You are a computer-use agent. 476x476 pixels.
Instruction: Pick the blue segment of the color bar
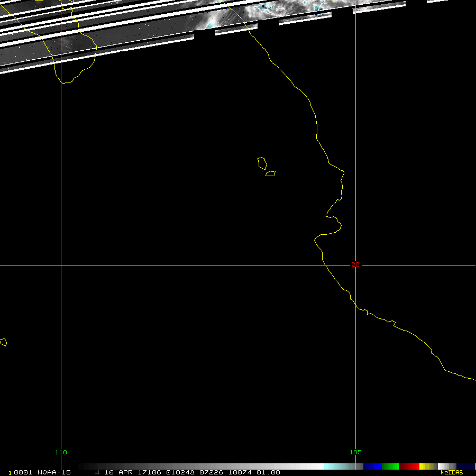(372, 466)
